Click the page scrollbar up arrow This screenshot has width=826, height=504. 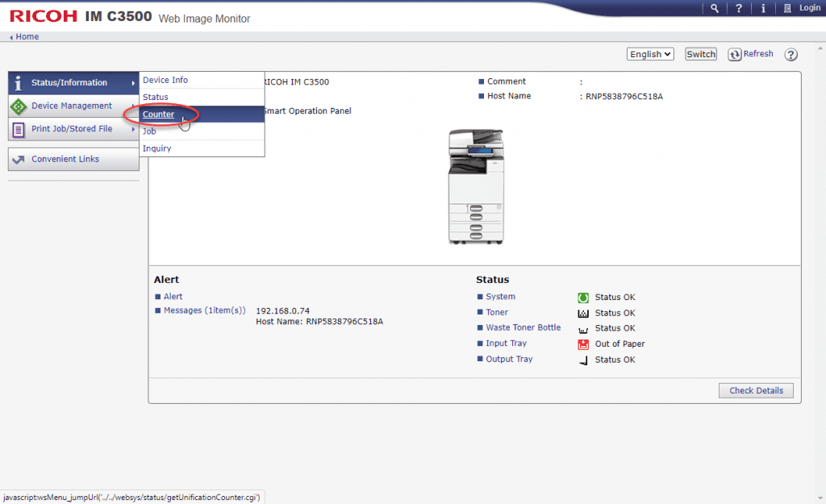[x=820, y=48]
